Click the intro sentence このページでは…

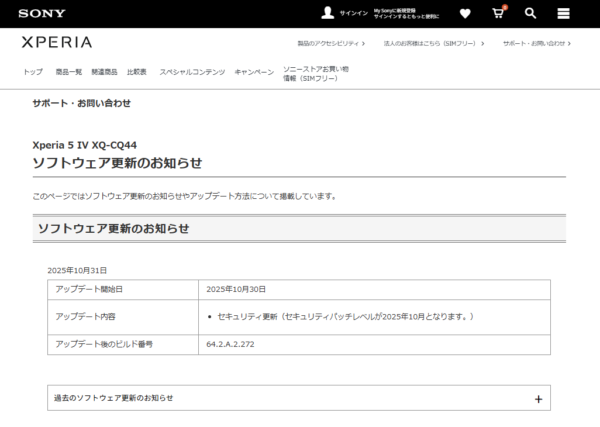[x=184, y=196]
